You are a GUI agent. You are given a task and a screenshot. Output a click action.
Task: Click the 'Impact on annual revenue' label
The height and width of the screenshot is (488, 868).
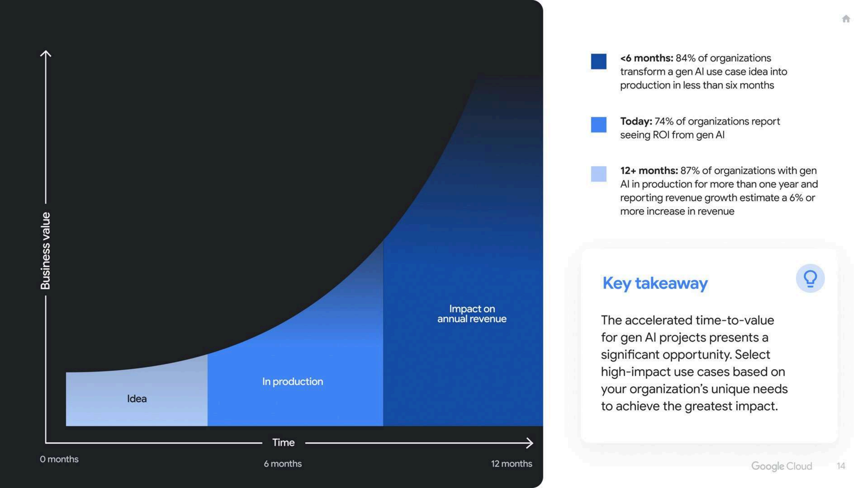[x=472, y=313]
